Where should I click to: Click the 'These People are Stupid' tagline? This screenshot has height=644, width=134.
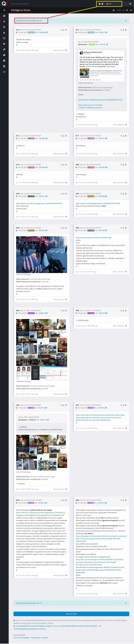[x=20, y=4]
